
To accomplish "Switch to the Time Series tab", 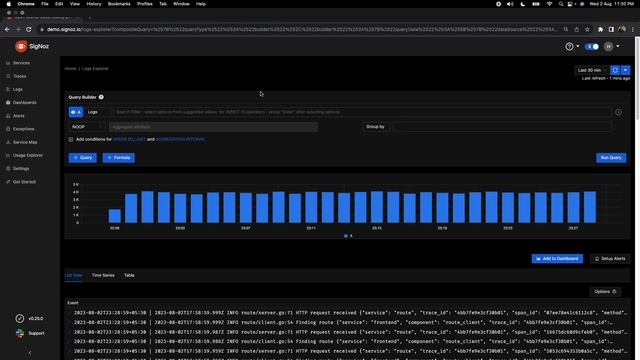I will point(103,276).
